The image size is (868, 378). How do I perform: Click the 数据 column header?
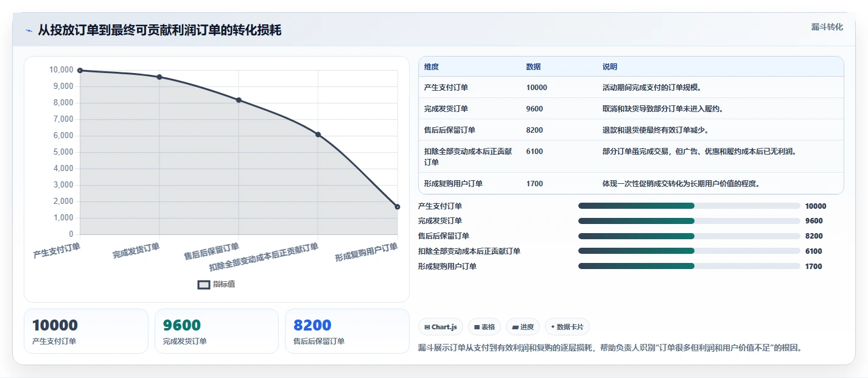(x=534, y=67)
